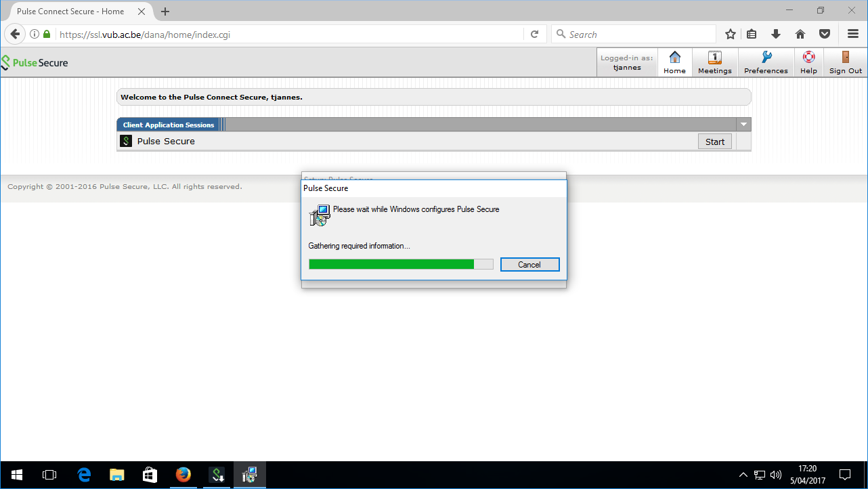Image resolution: width=868 pixels, height=489 pixels.
Task: Click the installer icon in the dialog
Action: click(x=319, y=215)
